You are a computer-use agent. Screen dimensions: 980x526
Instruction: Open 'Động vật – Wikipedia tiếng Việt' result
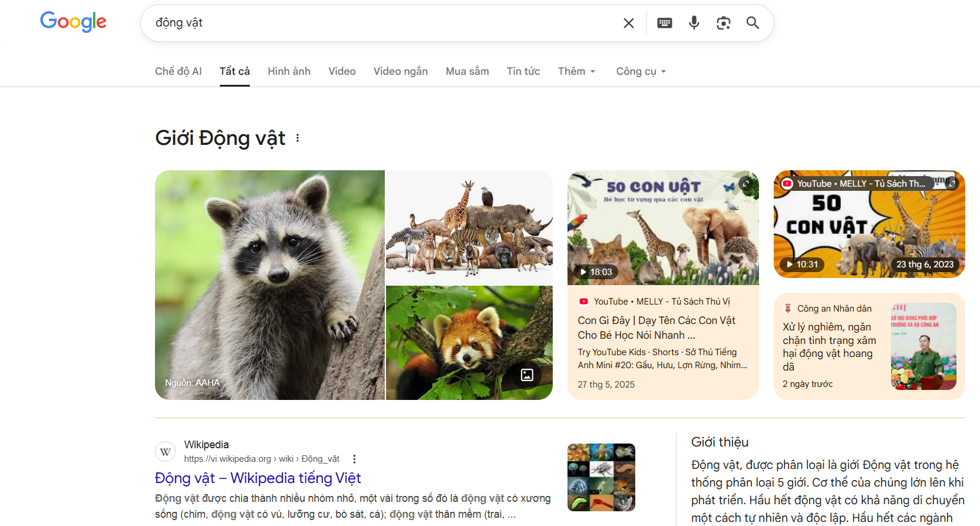[x=258, y=478]
